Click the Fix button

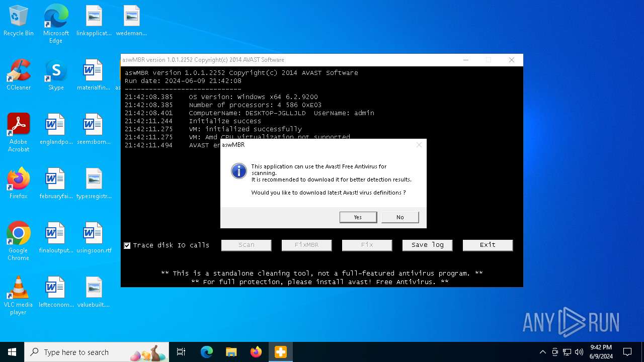(x=367, y=245)
